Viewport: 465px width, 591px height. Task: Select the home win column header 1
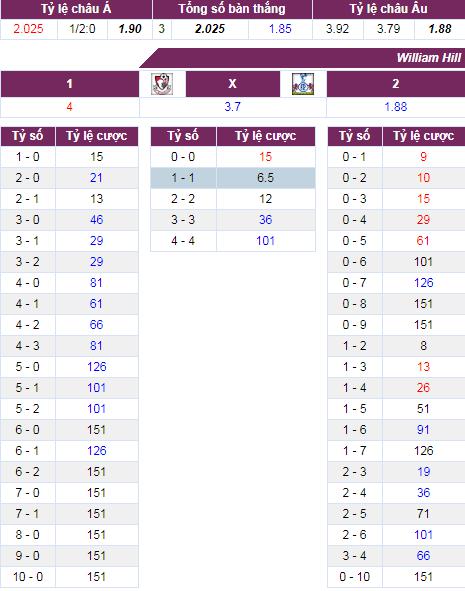[x=70, y=84]
